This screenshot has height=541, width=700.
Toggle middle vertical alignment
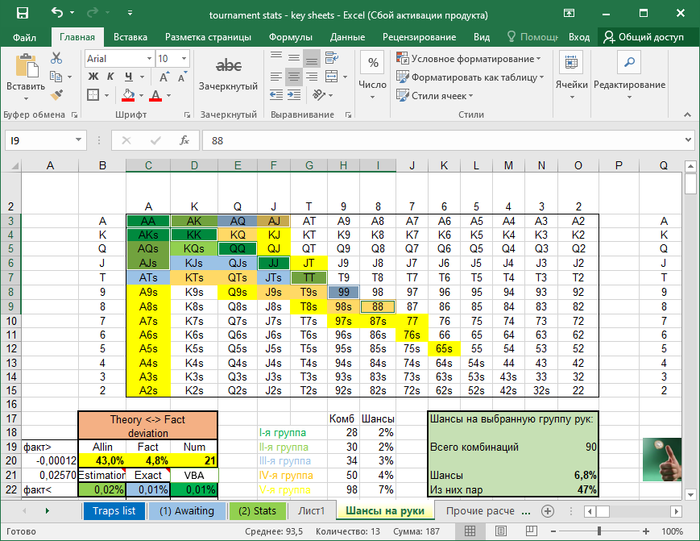[294, 58]
